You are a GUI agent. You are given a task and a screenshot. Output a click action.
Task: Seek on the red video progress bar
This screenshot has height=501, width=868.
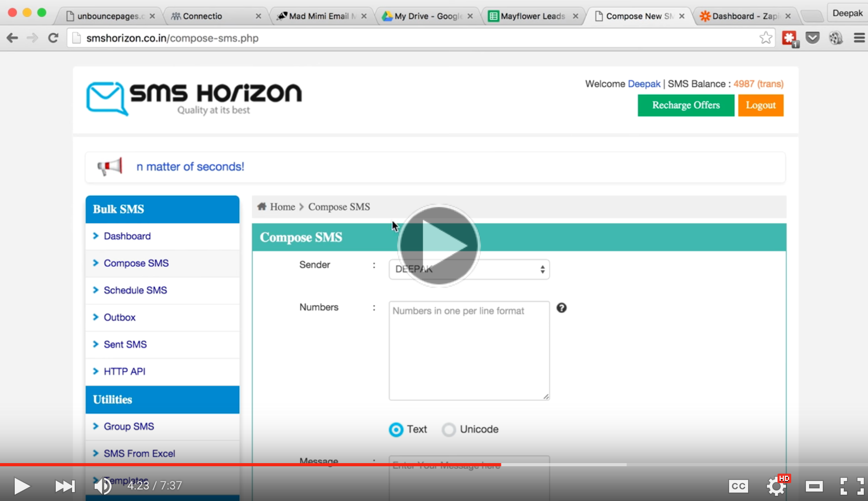(x=250, y=465)
